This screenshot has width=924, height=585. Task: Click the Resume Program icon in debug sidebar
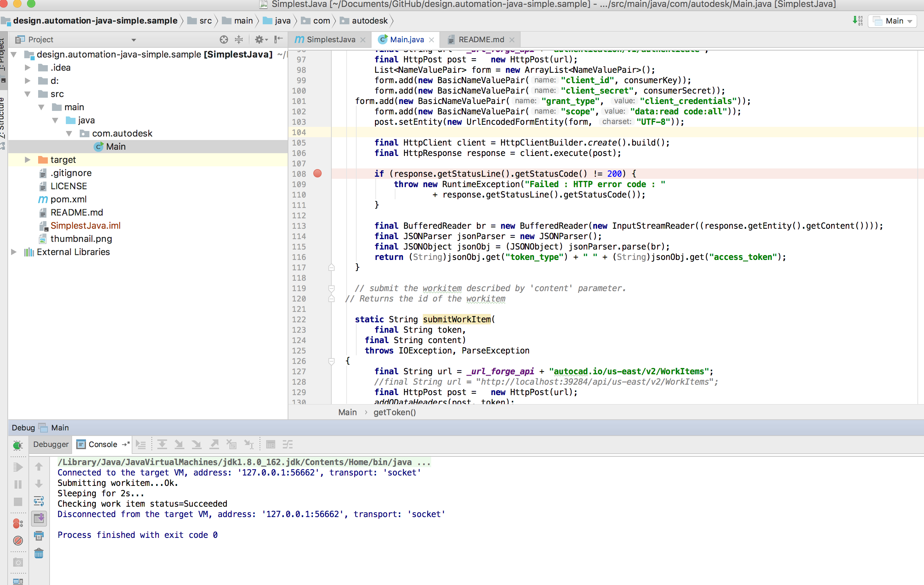(18, 467)
